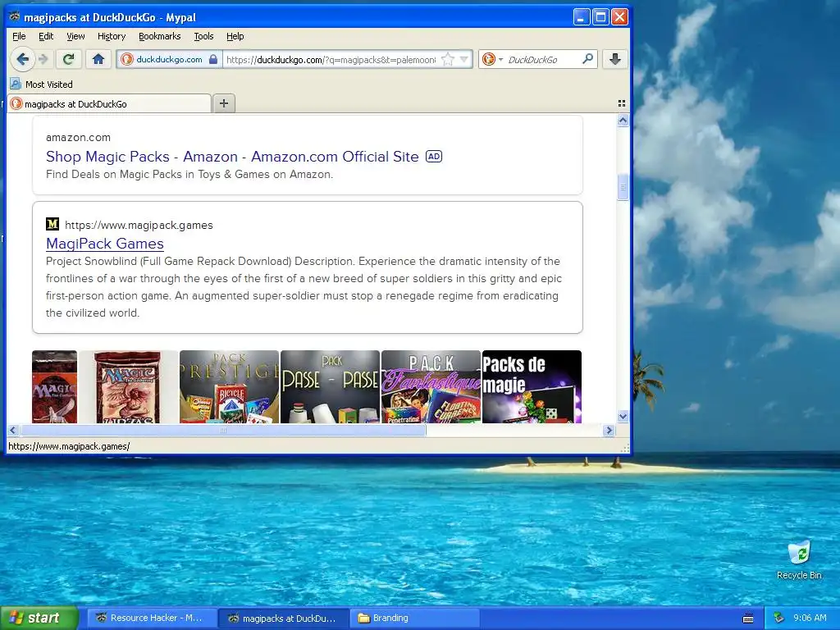Close the Mypal browser window
This screenshot has height=630, width=840.
click(620, 17)
